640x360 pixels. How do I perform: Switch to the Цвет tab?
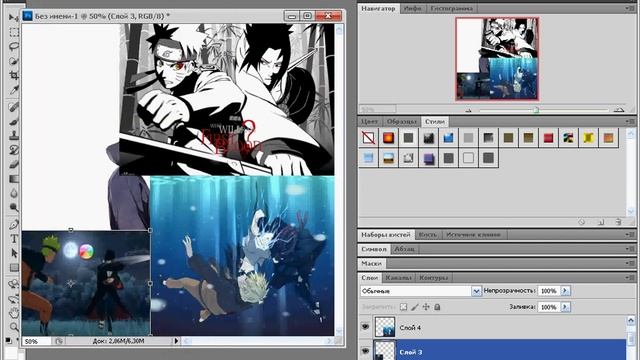pyautogui.click(x=369, y=122)
